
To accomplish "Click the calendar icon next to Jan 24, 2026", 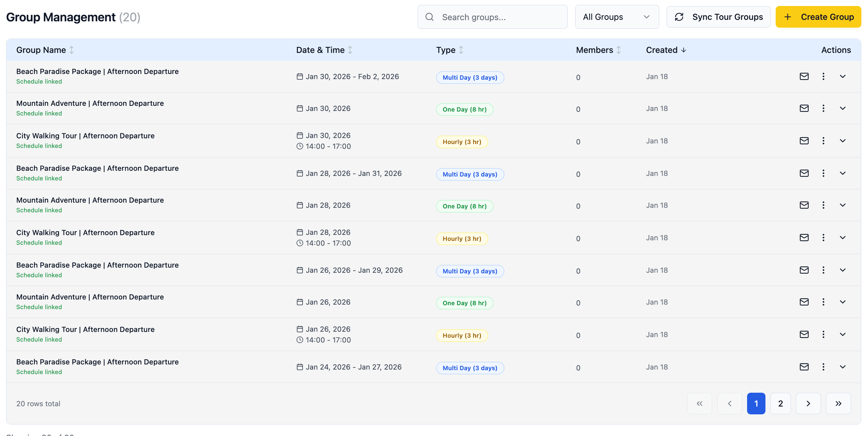I will (300, 367).
